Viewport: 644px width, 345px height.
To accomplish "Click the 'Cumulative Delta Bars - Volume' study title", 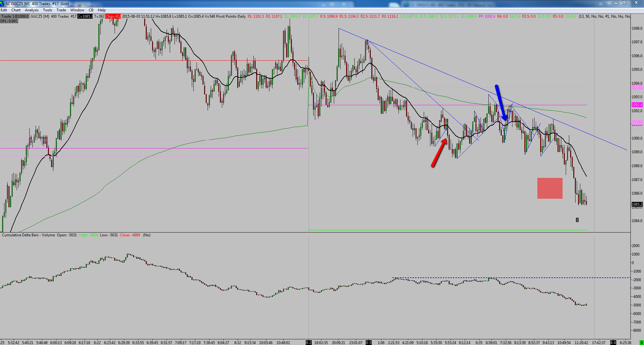I will pos(28,235).
